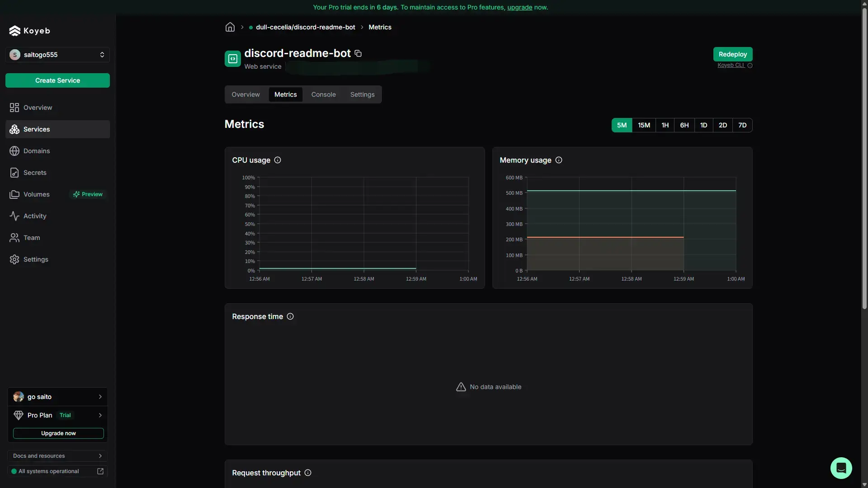868x488 pixels.
Task: Select the 1D time range
Action: [704, 125]
